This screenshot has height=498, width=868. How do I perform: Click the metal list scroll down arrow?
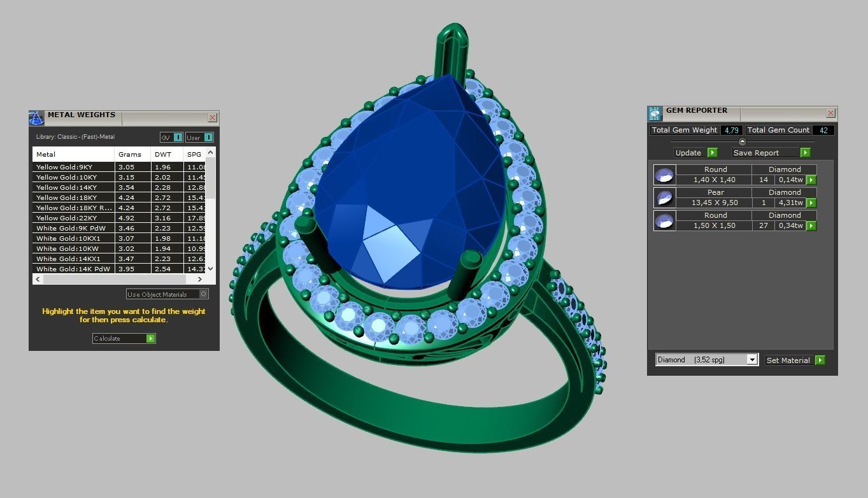211,269
